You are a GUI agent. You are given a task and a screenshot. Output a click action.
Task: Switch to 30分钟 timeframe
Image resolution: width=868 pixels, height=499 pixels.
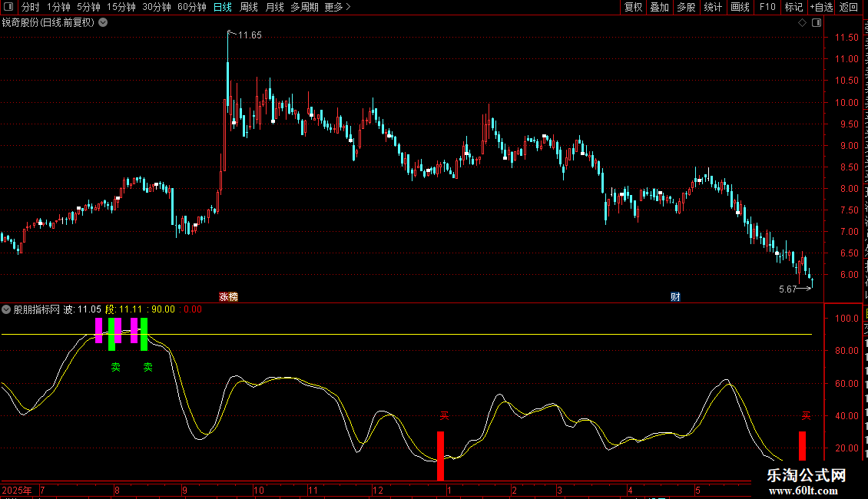click(x=157, y=7)
